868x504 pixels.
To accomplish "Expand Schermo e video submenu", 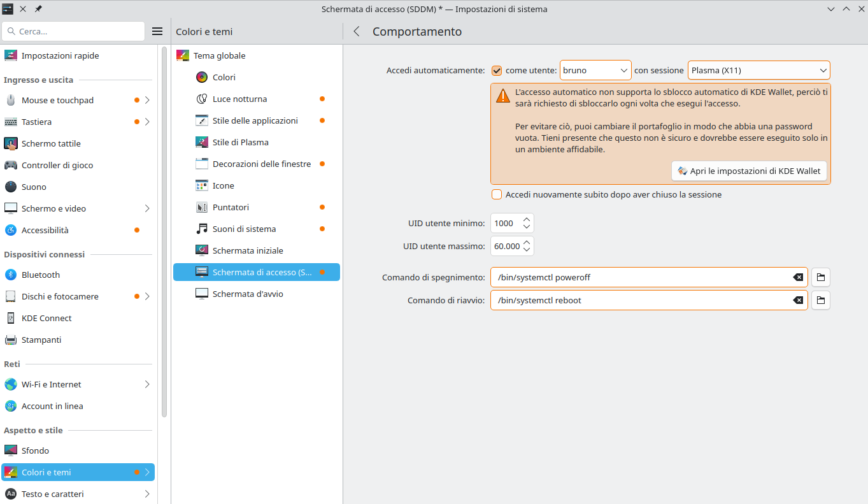I will [147, 208].
